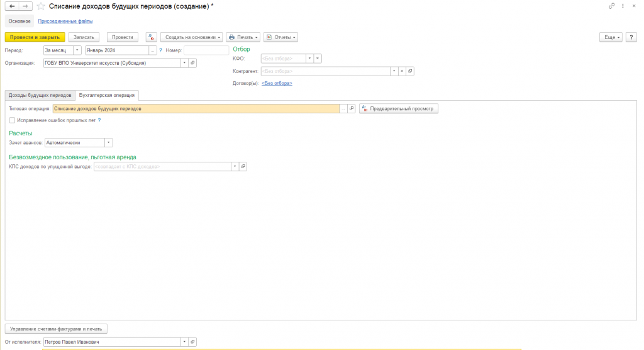The image size is (644, 350).
Task: Open help with the question mark button
Action: (x=631, y=37)
